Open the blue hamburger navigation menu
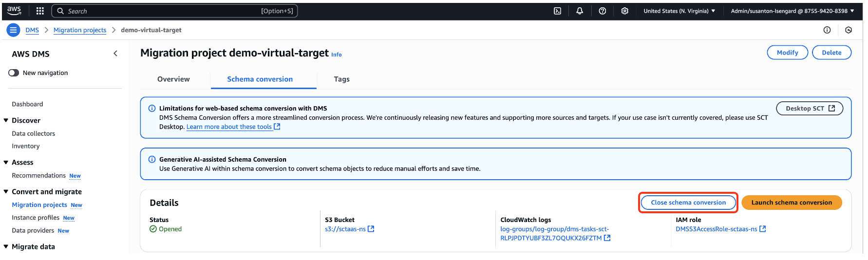This screenshot has width=868, height=260. pos(13,30)
